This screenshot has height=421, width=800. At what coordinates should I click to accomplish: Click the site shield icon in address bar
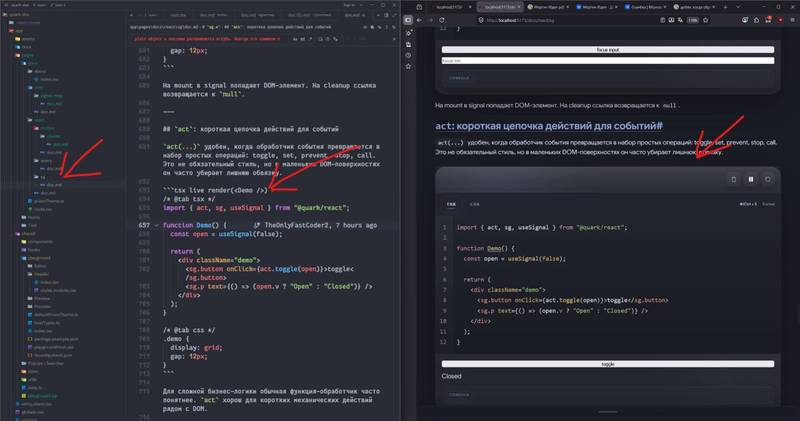pos(481,20)
